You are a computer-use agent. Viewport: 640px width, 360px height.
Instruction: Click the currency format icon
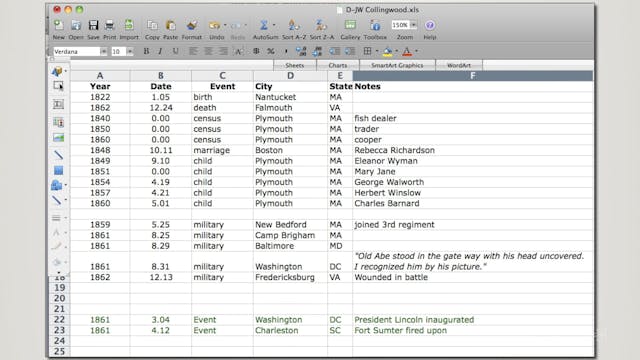coord(256,51)
